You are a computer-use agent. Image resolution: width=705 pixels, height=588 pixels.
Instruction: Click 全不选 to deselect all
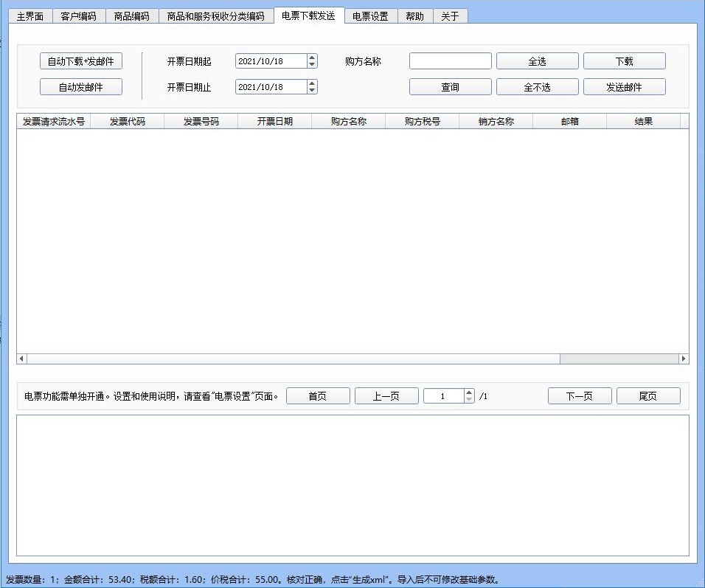pos(537,87)
